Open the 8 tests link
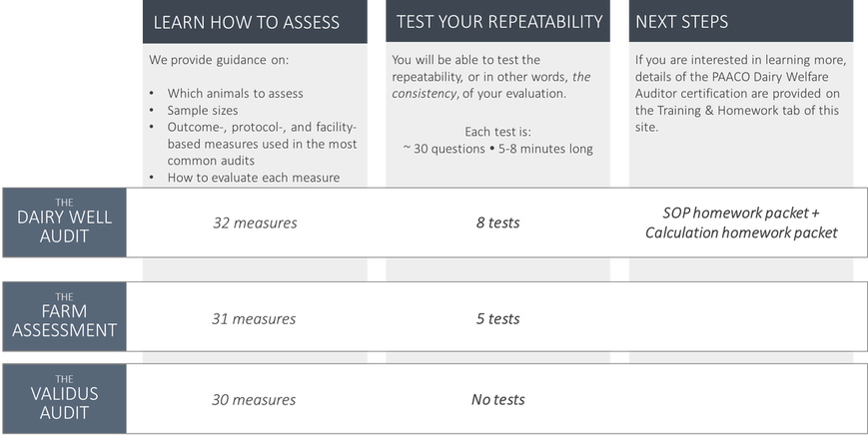Viewport: 868px width, 436px height. click(497, 222)
